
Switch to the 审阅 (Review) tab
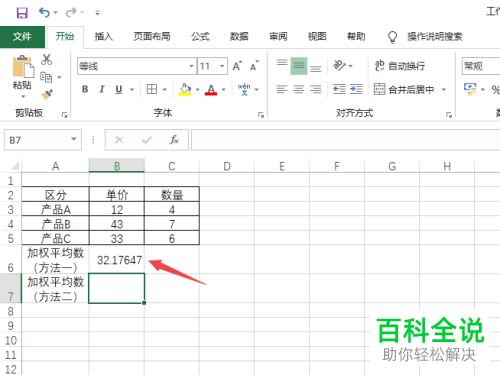(x=278, y=36)
